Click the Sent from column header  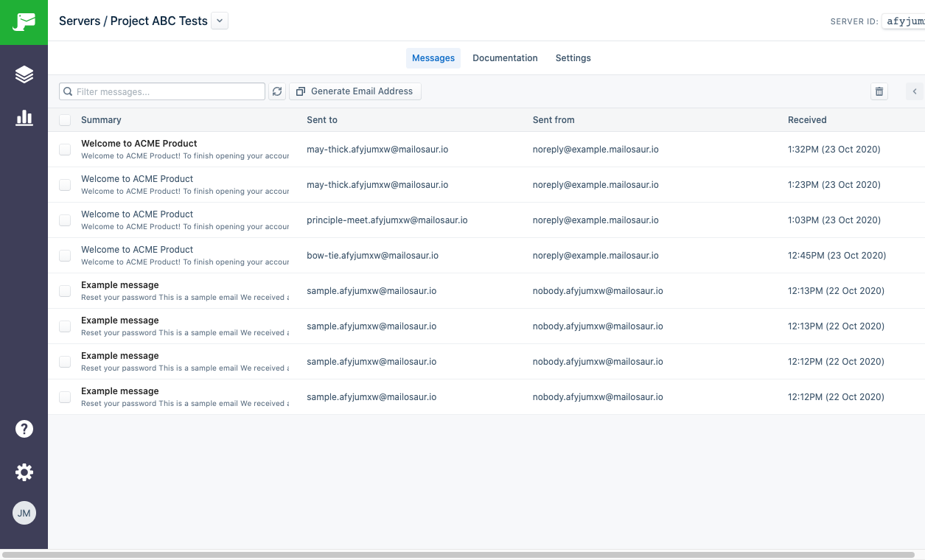point(554,120)
